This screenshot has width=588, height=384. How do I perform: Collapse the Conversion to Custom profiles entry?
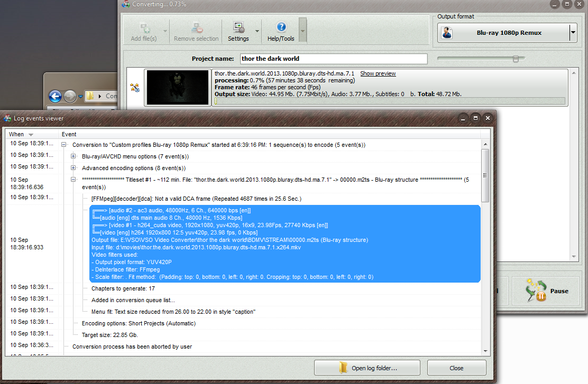(x=64, y=145)
